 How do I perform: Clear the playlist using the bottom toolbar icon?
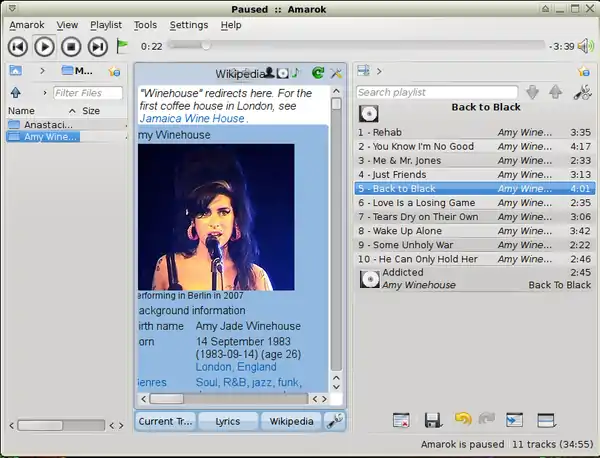(401, 421)
